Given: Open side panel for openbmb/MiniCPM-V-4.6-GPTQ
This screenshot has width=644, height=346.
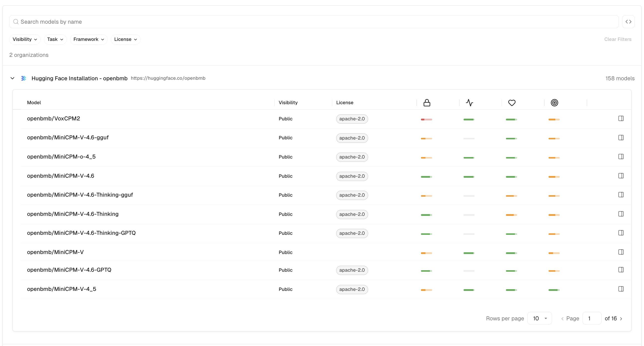Looking at the screenshot, I should pos(621,270).
